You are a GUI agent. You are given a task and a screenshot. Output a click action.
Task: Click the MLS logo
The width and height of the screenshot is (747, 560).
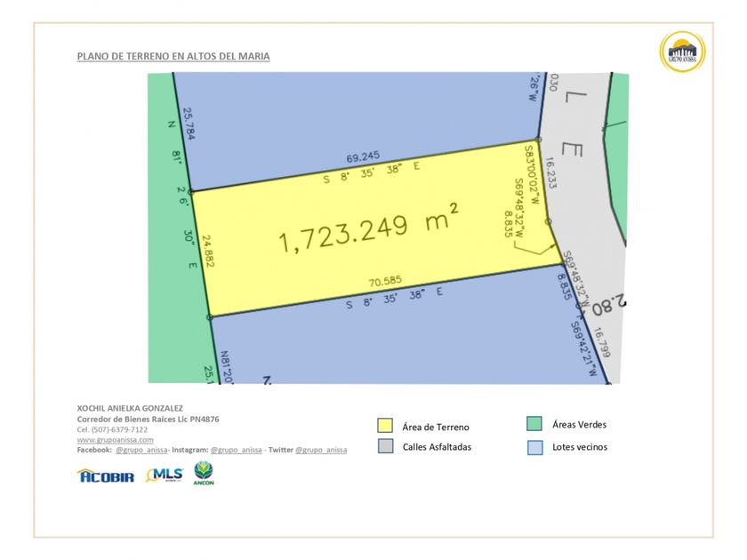pyautogui.click(x=165, y=476)
